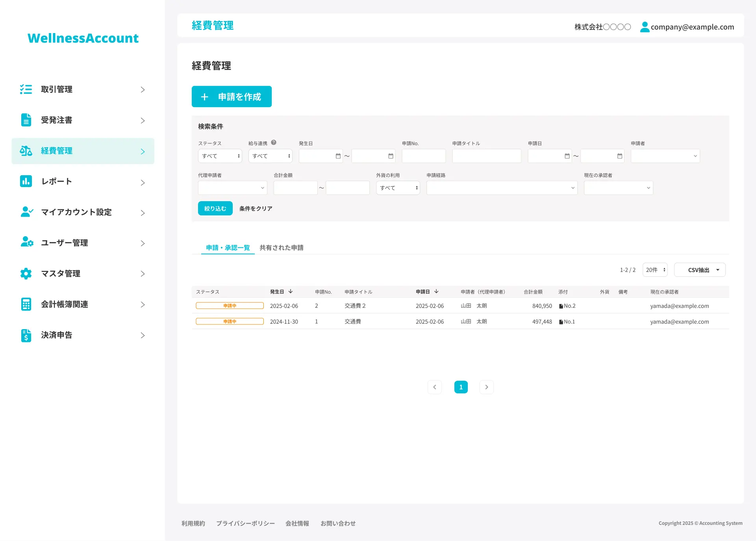This screenshot has height=541, width=756.
Task: Click the 給与連携 help question mark icon
Action: click(x=274, y=143)
